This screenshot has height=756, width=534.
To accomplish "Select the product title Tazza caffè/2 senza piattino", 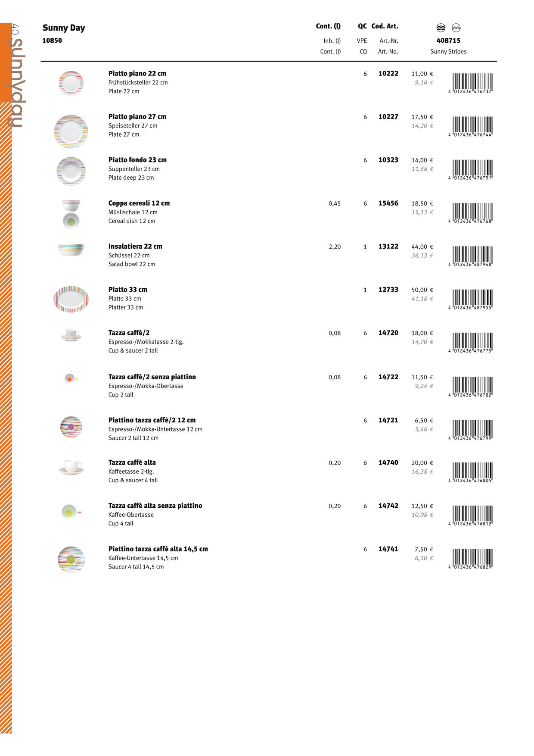I will pos(152,377).
